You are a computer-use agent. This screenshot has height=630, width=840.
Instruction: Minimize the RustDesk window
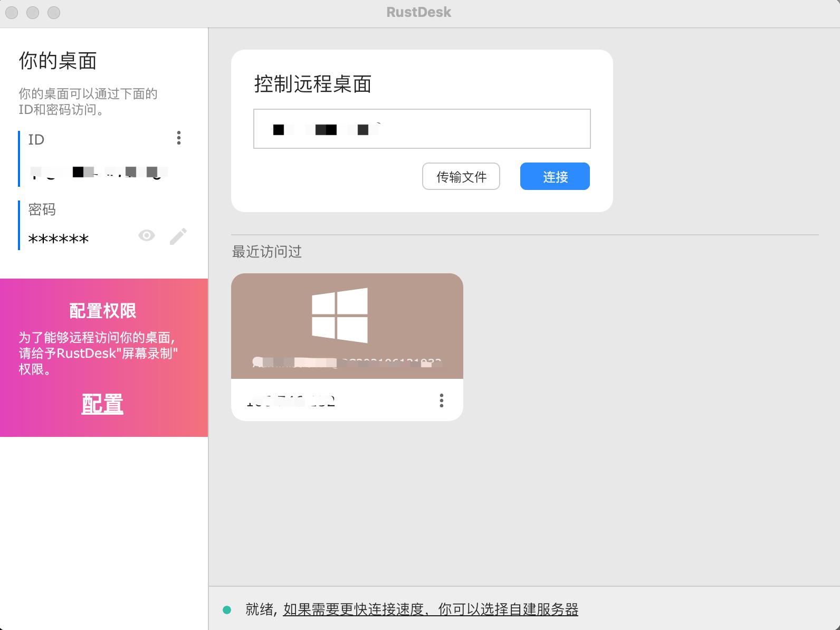pos(33,12)
